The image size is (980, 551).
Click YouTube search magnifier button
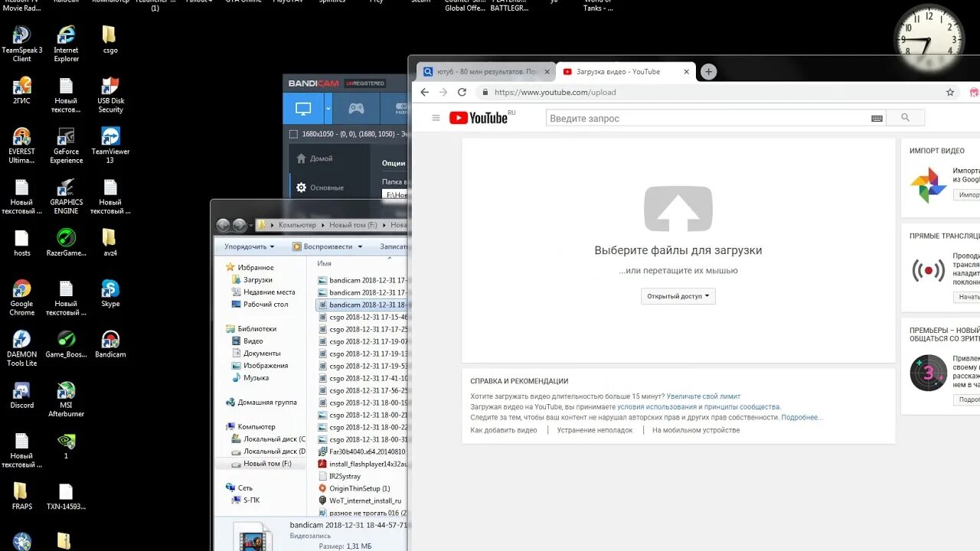[x=905, y=118]
